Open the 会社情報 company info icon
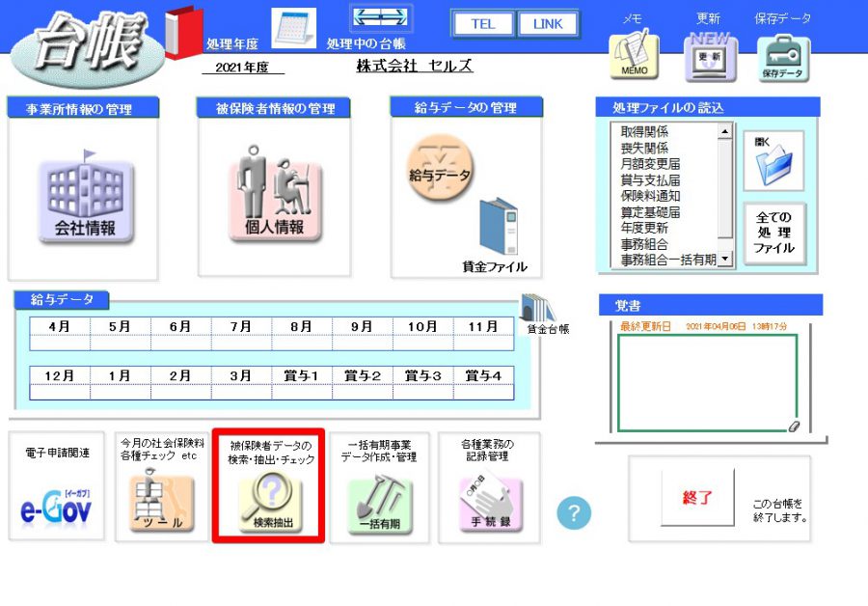Viewport: 868px width, 606px height. [85, 197]
